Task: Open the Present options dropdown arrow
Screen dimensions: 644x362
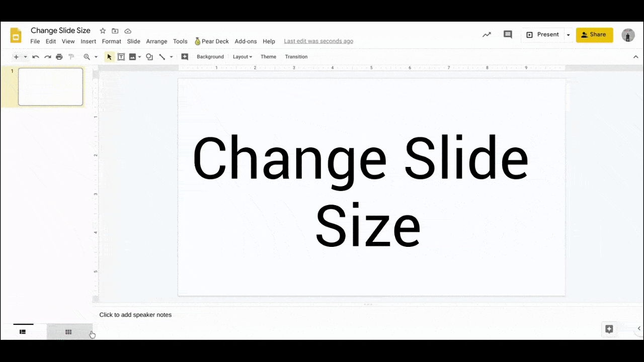Action: click(x=568, y=35)
